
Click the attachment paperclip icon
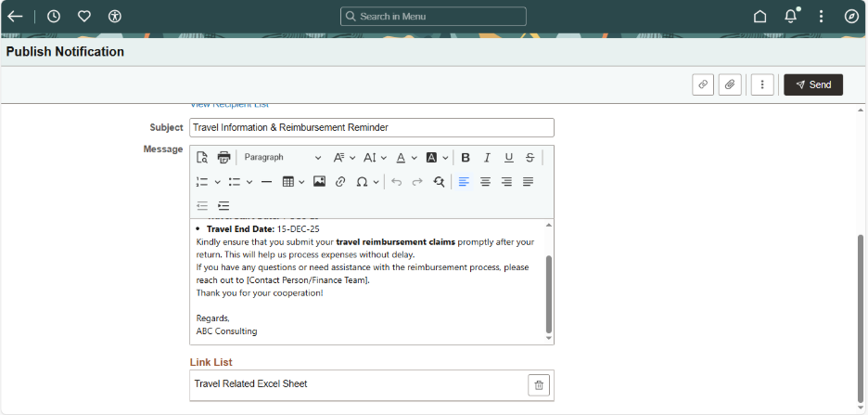pyautogui.click(x=730, y=84)
